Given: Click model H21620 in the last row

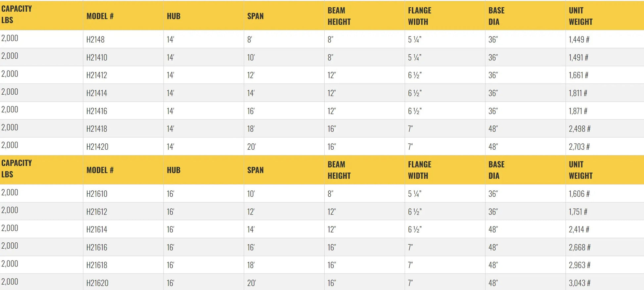Looking at the screenshot, I should [97, 283].
